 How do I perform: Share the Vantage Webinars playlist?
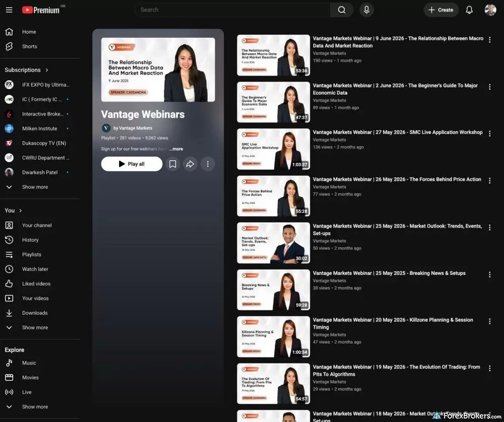(190, 164)
